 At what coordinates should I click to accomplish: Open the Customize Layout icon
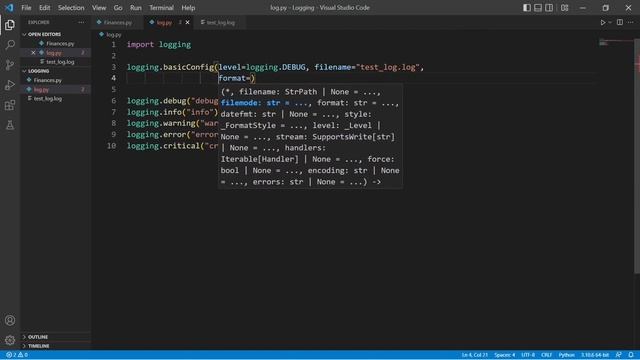[x=564, y=8]
